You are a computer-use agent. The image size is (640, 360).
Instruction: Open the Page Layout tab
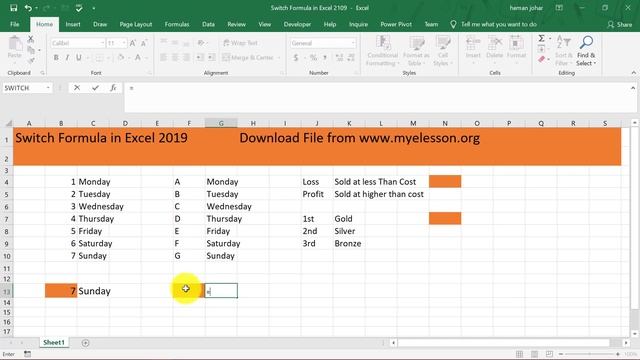(136, 24)
